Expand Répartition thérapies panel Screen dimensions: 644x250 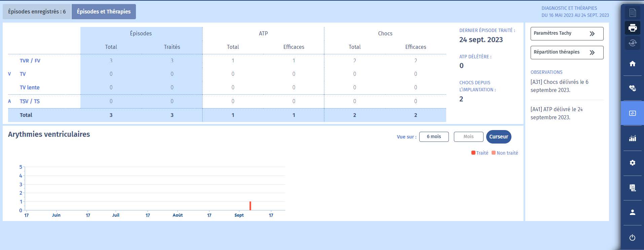click(567, 52)
